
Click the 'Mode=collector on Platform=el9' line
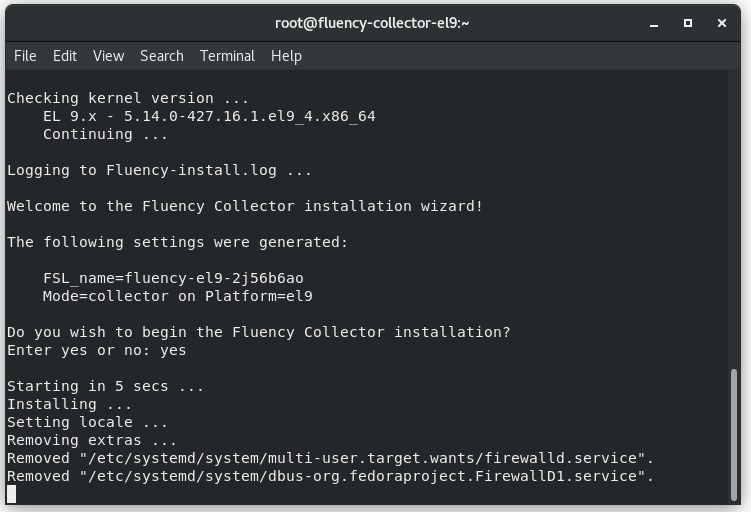coord(178,296)
